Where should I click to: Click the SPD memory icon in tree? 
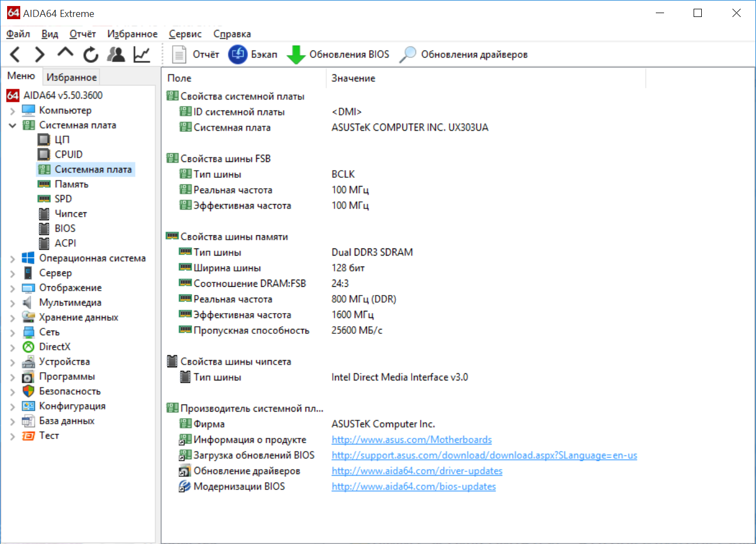[44, 199]
